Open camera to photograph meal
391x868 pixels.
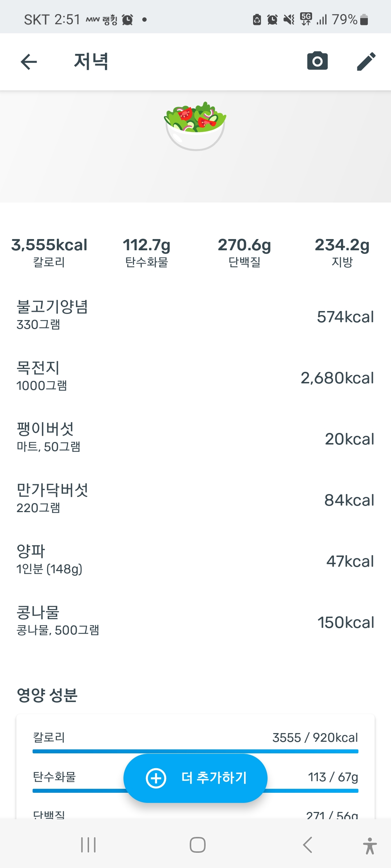pos(317,61)
